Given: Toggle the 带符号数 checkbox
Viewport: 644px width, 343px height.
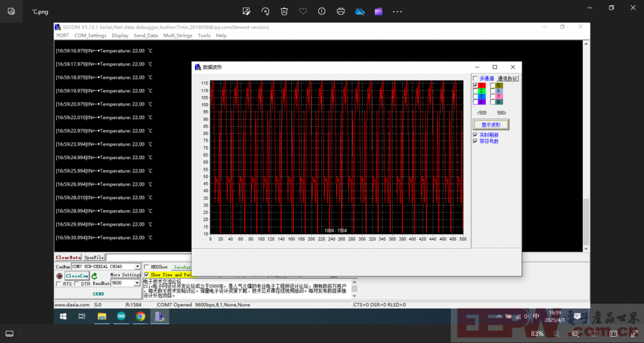Looking at the screenshot, I should tap(475, 141).
